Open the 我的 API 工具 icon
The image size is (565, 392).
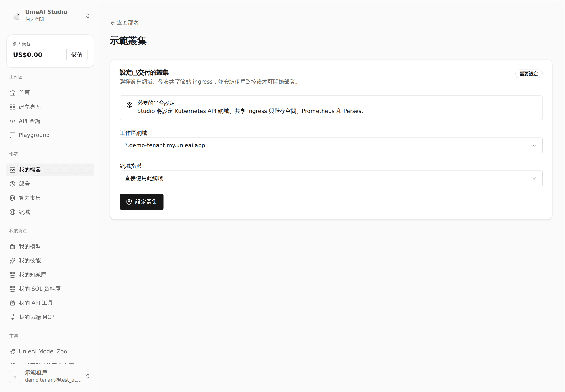(13, 303)
